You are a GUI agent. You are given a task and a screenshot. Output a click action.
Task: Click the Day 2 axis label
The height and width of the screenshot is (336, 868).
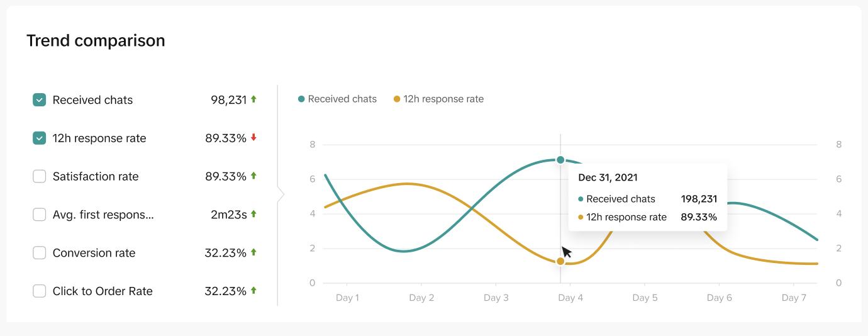(421, 298)
